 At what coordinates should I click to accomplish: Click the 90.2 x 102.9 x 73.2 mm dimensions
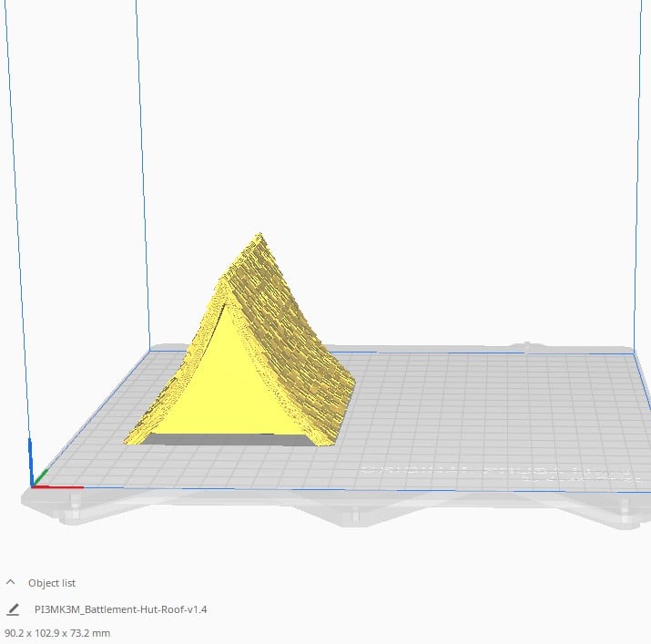tap(57, 632)
